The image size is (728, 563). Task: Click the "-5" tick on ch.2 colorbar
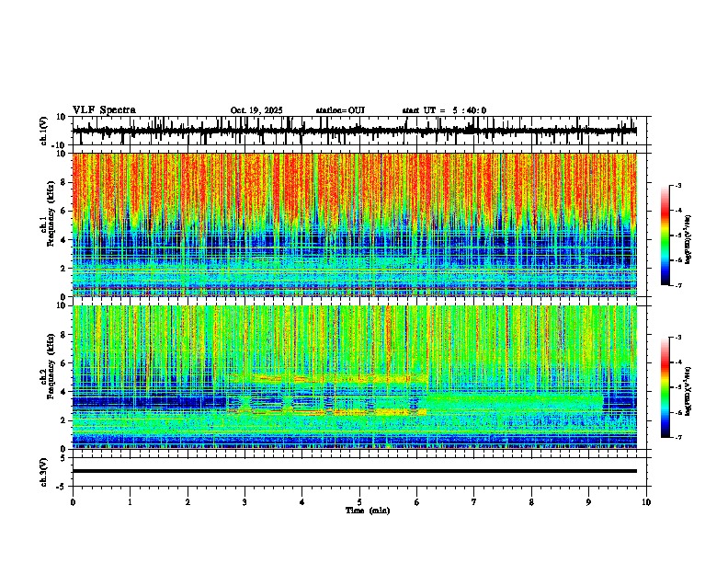click(x=678, y=387)
